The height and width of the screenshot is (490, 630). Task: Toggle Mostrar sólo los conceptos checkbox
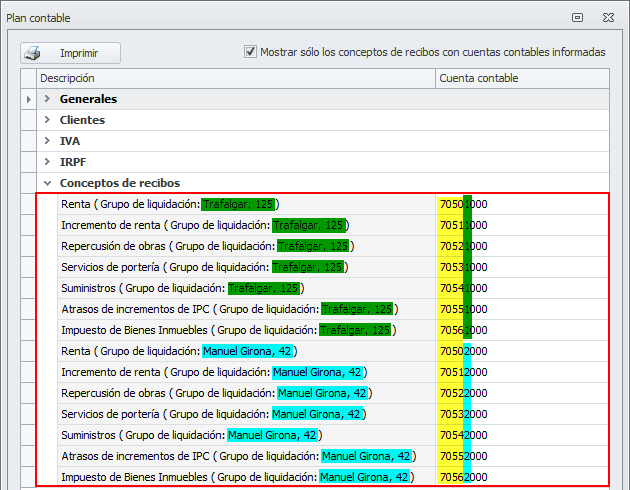click(x=250, y=52)
